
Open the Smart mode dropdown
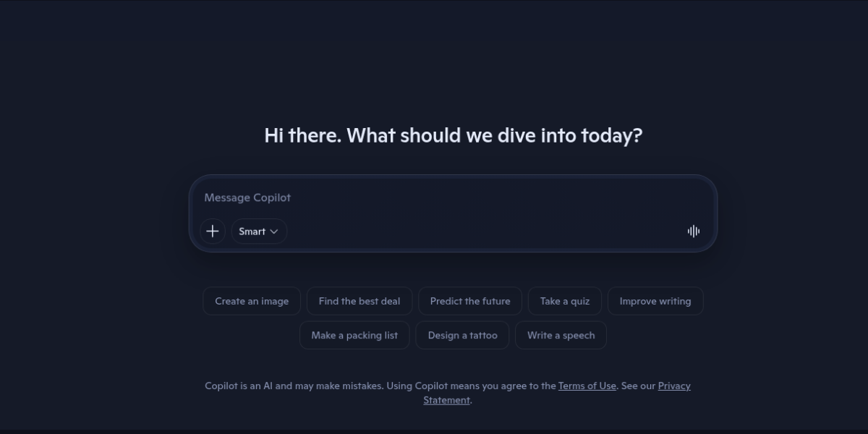click(259, 231)
